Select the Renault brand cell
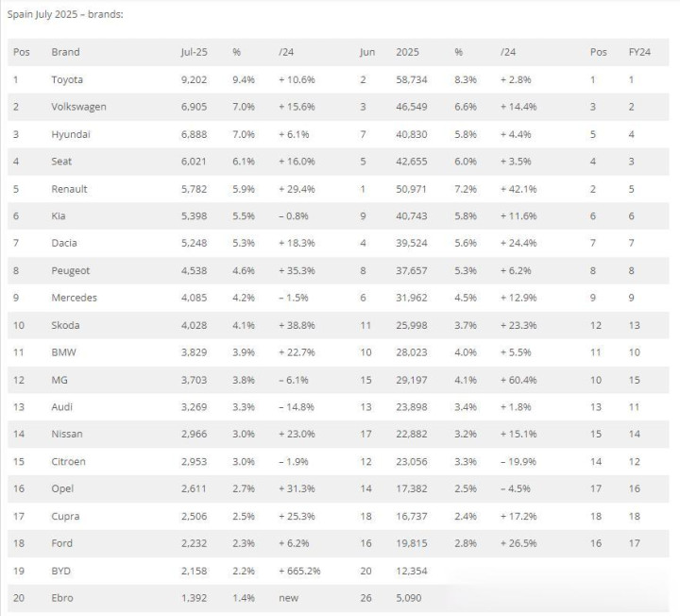 coord(69,189)
